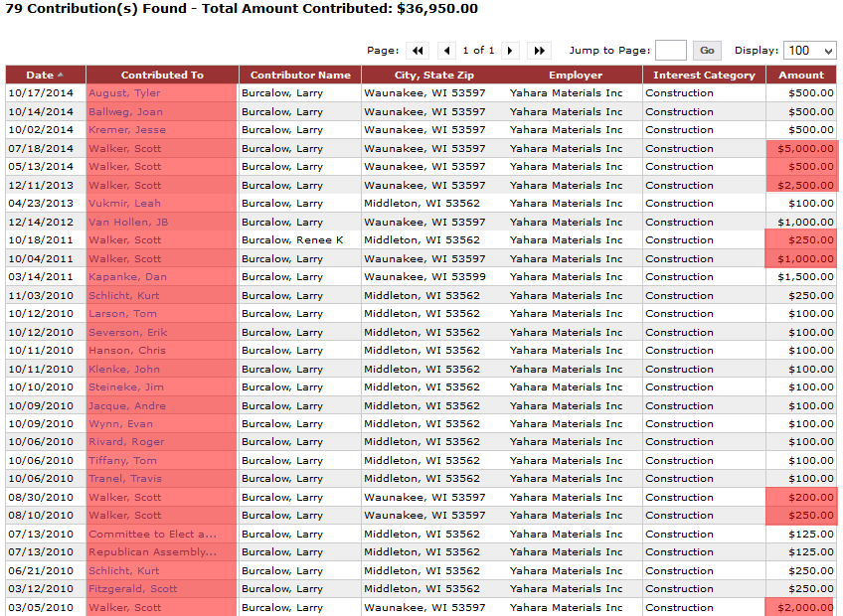
Task: Select the Waunakee, WI 53599 cell
Action: 433,277
